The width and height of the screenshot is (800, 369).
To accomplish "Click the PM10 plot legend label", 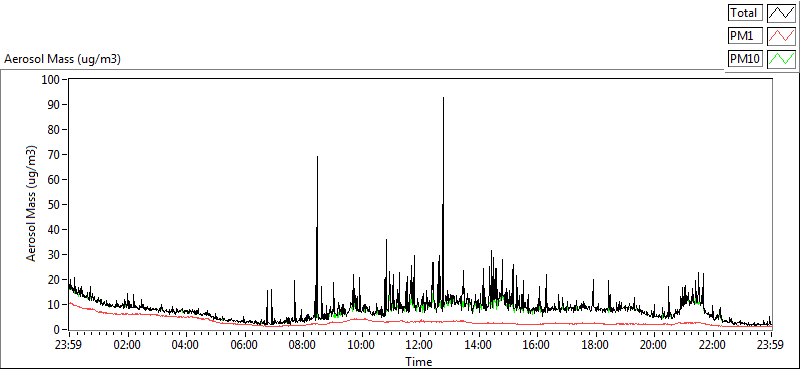I will 745,59.
